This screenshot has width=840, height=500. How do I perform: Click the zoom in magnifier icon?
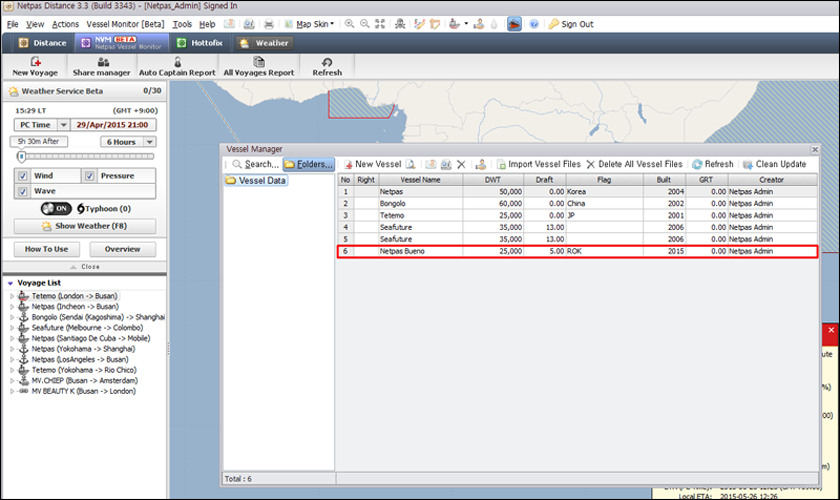tap(349, 24)
